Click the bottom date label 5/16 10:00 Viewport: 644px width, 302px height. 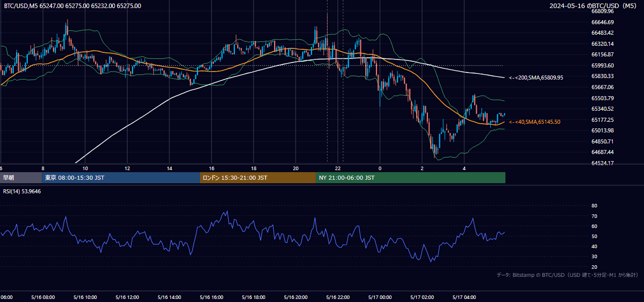(x=85, y=297)
